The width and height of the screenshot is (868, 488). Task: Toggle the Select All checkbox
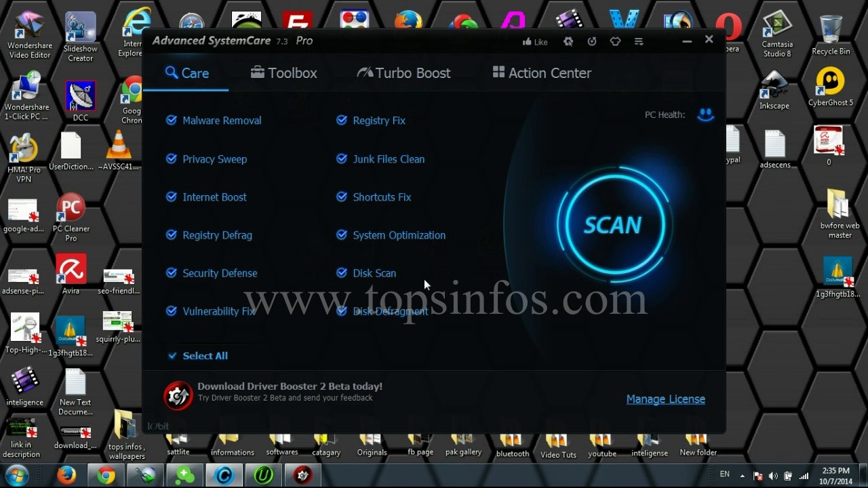coord(172,356)
